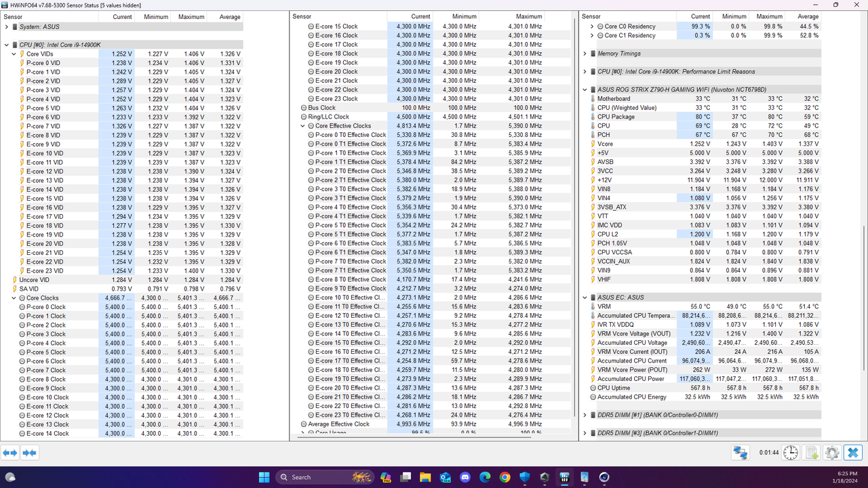This screenshot has height=488, width=868.
Task: Expand Core C0 Residency row
Action: pyautogui.click(x=592, y=26)
